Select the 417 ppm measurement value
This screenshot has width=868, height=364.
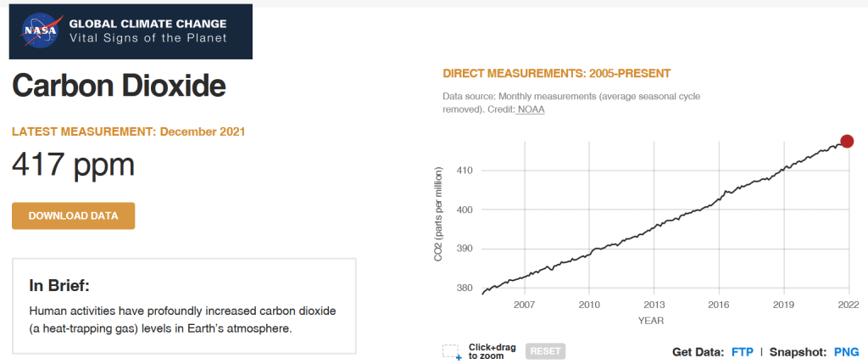pyautogui.click(x=73, y=164)
